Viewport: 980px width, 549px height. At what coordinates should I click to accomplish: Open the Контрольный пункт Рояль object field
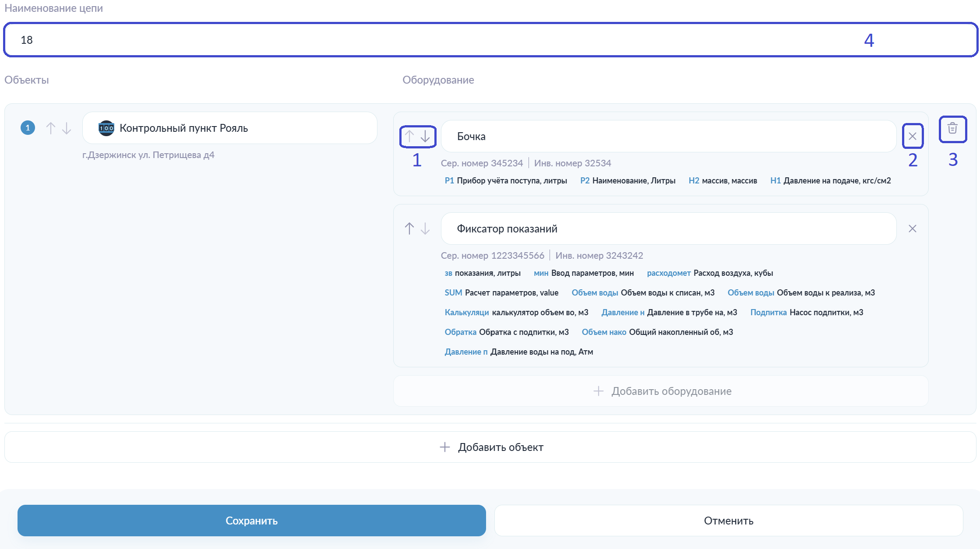230,128
